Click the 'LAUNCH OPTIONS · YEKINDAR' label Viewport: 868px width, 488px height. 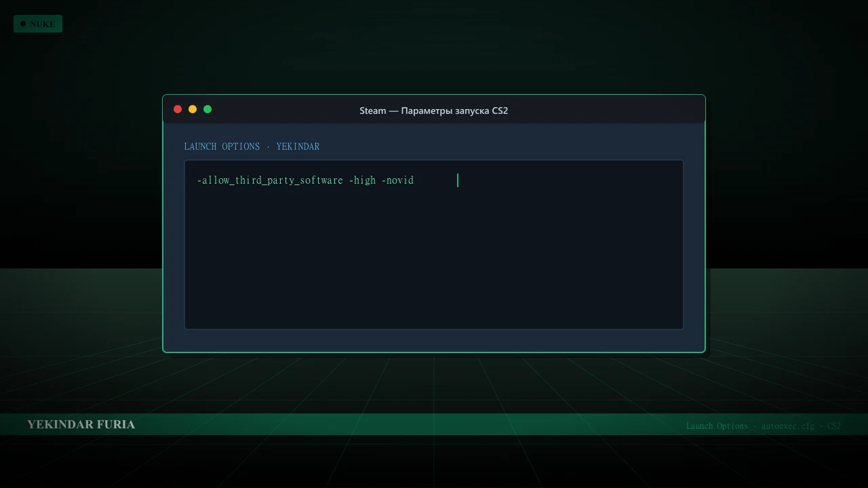pos(252,146)
